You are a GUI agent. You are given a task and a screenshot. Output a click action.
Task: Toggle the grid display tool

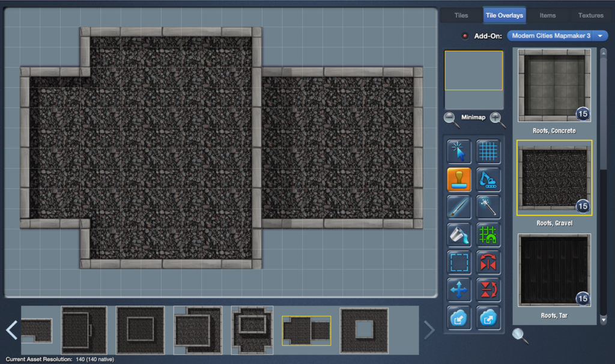tap(488, 151)
